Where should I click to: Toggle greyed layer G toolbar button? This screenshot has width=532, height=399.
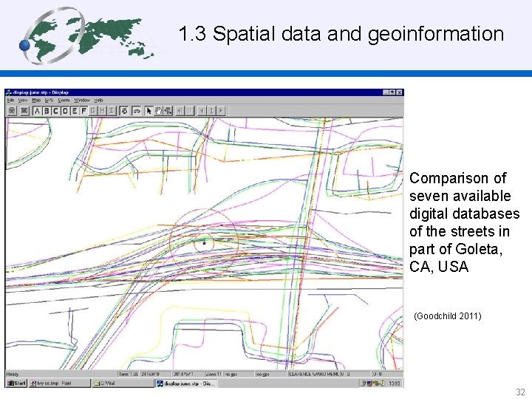click(x=92, y=111)
